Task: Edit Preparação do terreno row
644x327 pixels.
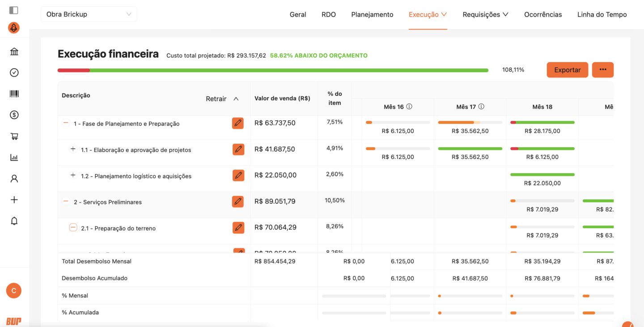Action: coord(238,228)
